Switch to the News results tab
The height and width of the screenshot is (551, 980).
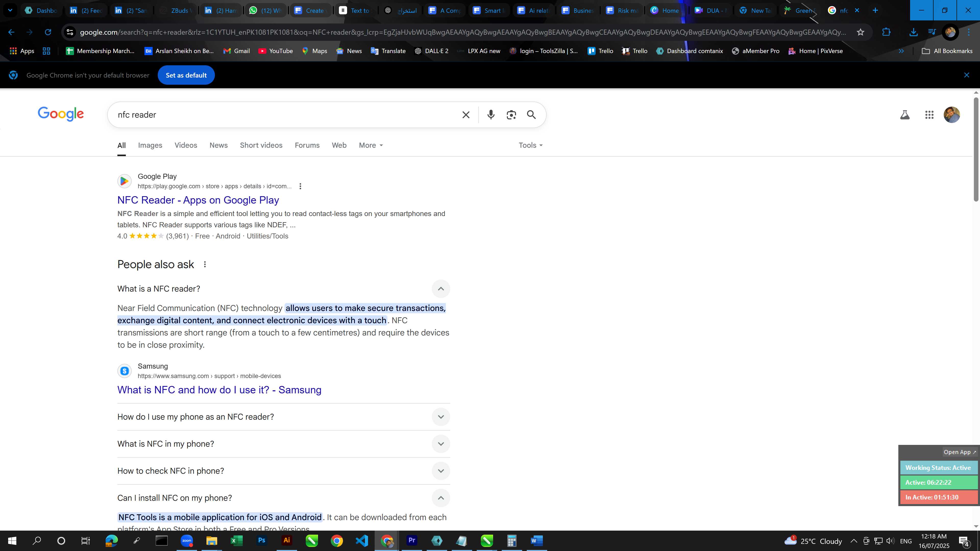(218, 145)
